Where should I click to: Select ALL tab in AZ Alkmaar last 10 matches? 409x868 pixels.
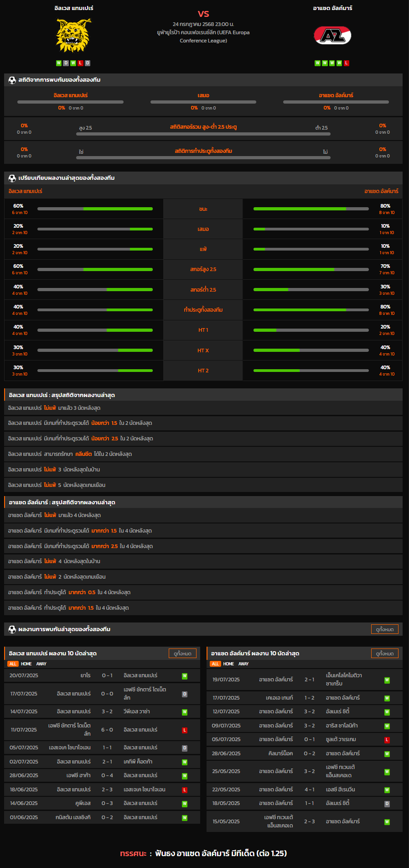tap(215, 664)
